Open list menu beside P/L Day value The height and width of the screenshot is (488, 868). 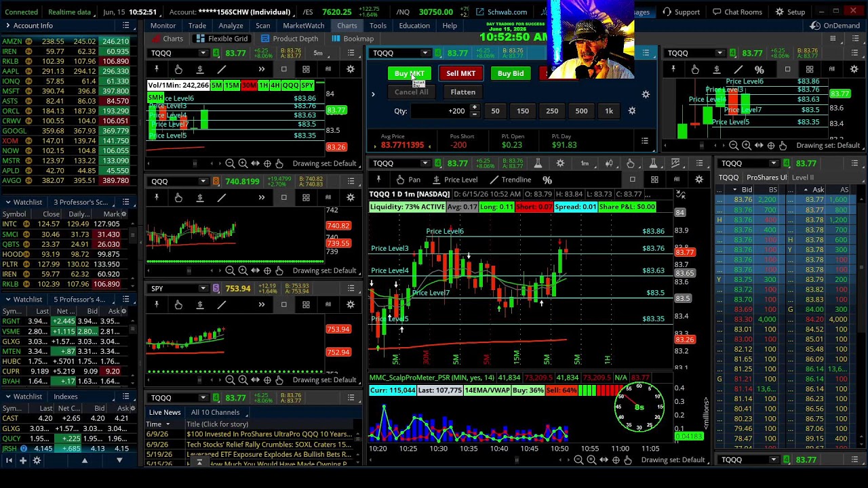(645, 140)
